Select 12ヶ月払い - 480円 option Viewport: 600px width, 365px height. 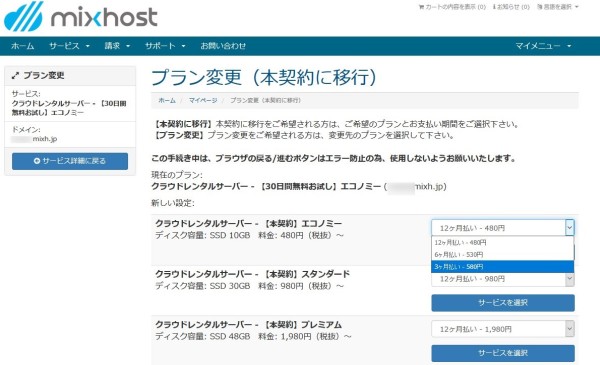click(x=502, y=242)
